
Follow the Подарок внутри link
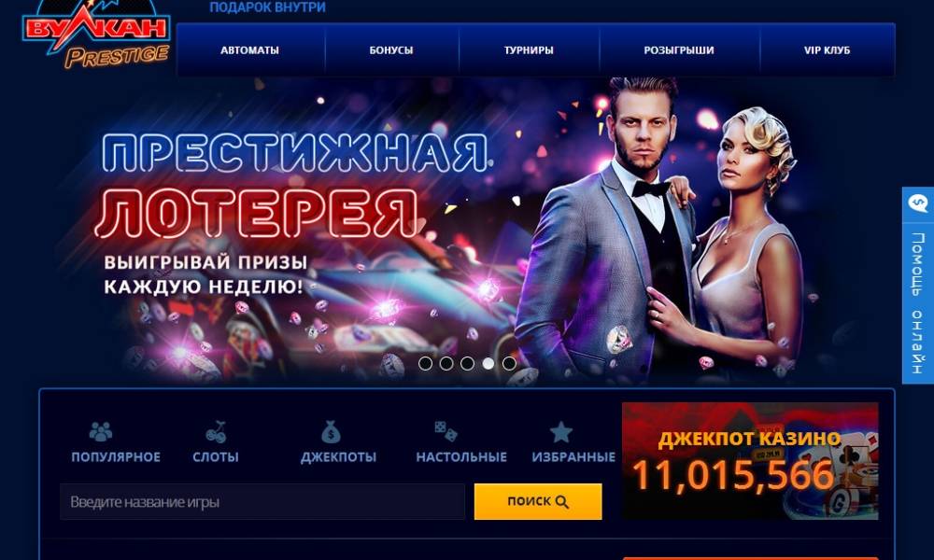[x=267, y=7]
